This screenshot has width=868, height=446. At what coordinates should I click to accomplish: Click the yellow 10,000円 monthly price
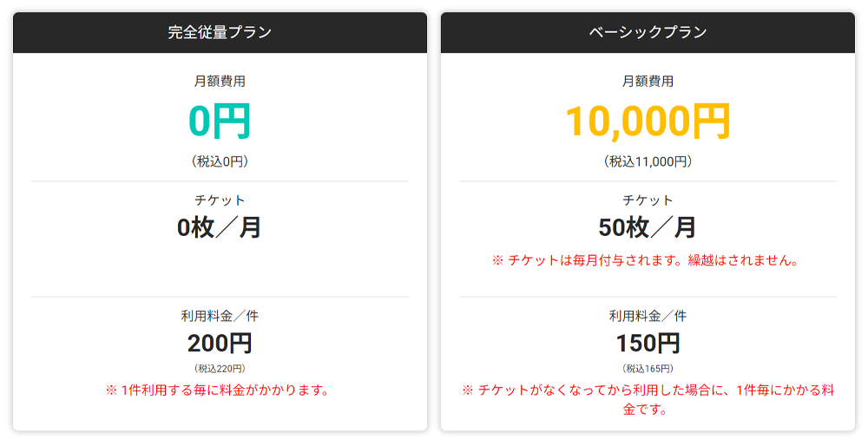pos(648,122)
